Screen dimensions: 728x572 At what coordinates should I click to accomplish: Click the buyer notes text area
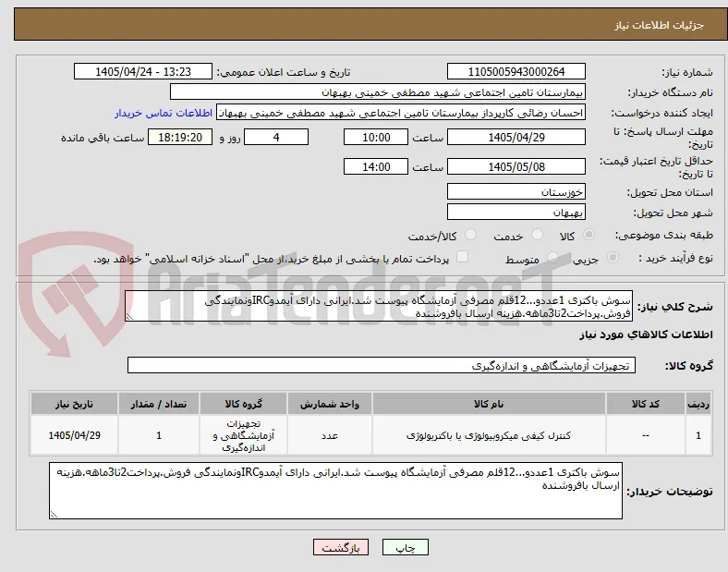(335, 491)
